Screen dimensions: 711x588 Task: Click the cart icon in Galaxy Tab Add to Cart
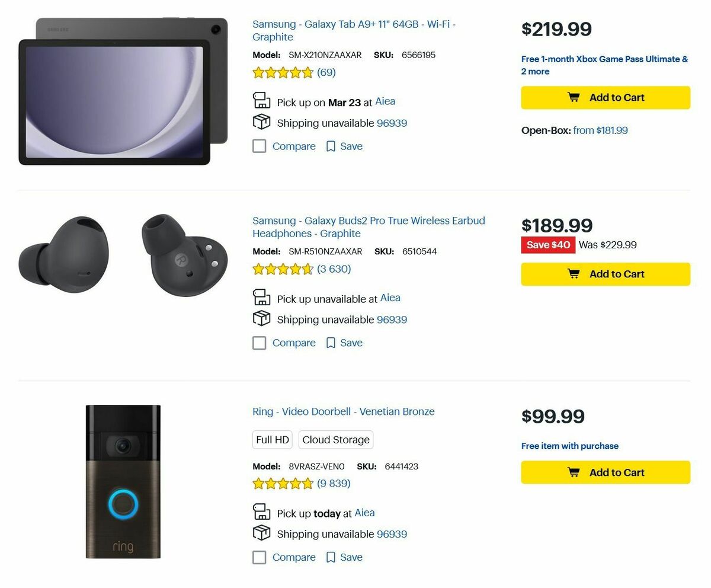pyautogui.click(x=572, y=97)
